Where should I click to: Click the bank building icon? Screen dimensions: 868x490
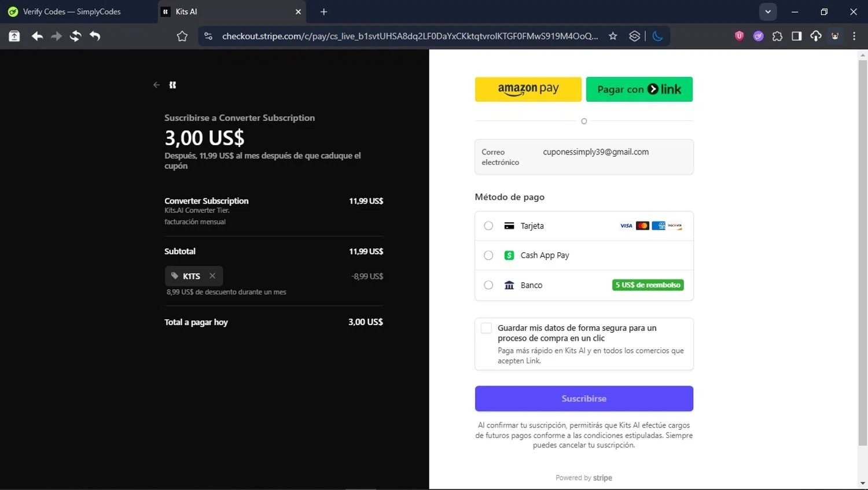(509, 285)
